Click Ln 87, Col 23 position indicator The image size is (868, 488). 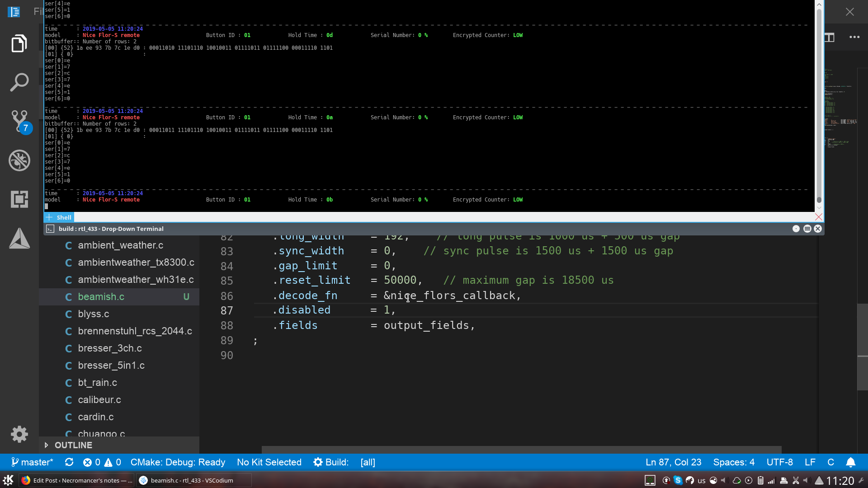673,462
